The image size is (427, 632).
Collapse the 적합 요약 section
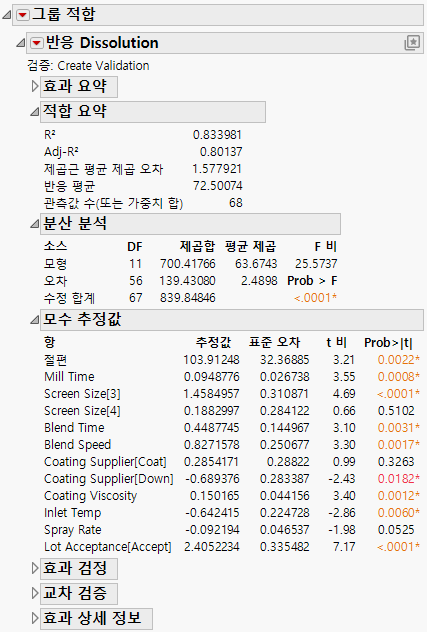point(35,112)
